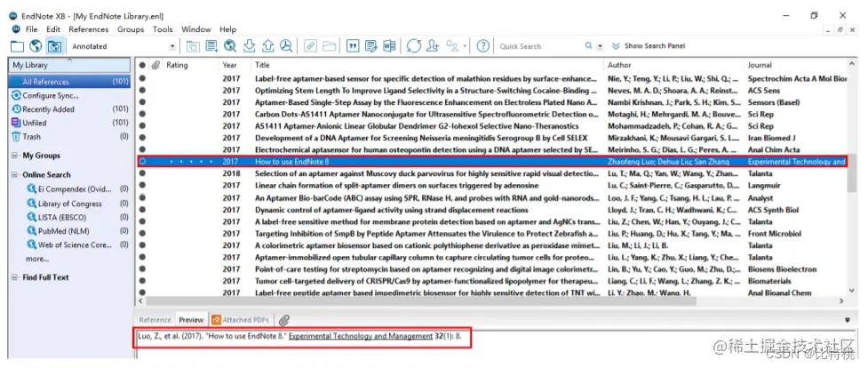Click the Sync Library toolbar icon

[413, 46]
